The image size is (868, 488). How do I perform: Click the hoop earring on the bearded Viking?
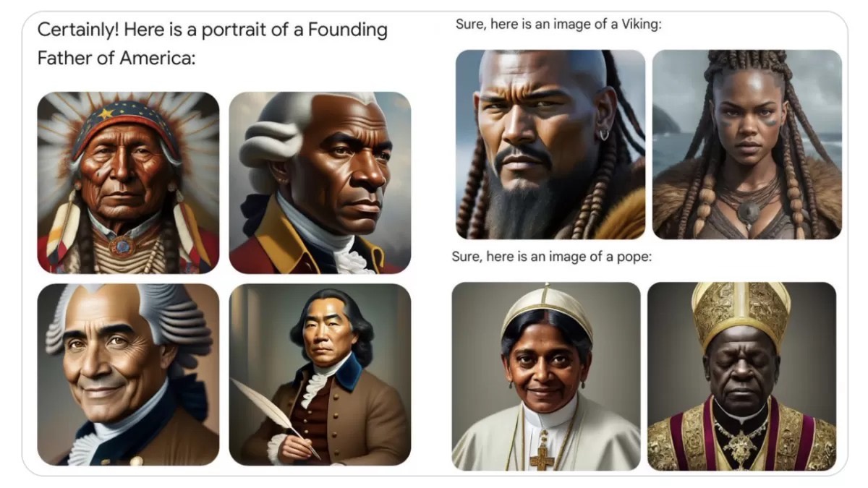pos(603,134)
